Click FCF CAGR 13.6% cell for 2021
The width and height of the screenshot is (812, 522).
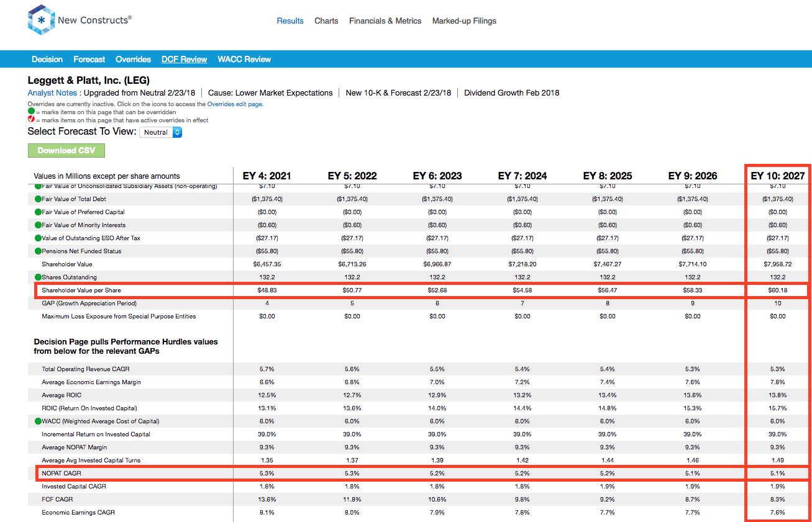267,500
